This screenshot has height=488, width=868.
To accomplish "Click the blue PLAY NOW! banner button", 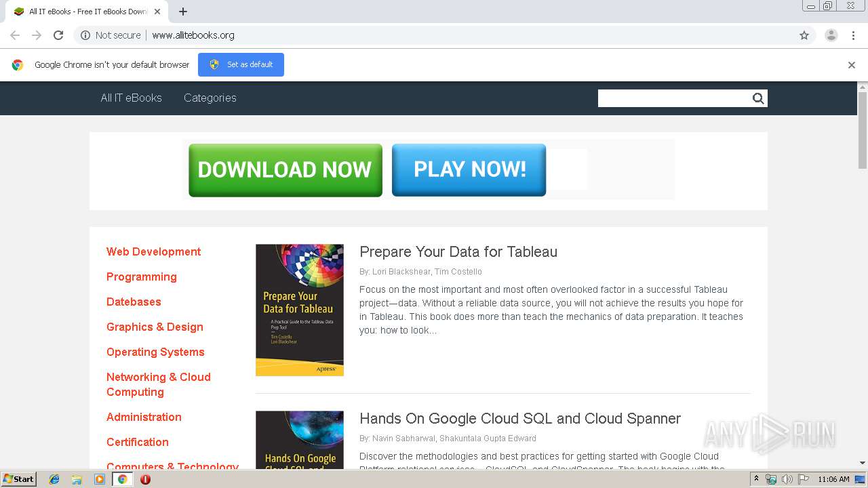I will click(469, 169).
